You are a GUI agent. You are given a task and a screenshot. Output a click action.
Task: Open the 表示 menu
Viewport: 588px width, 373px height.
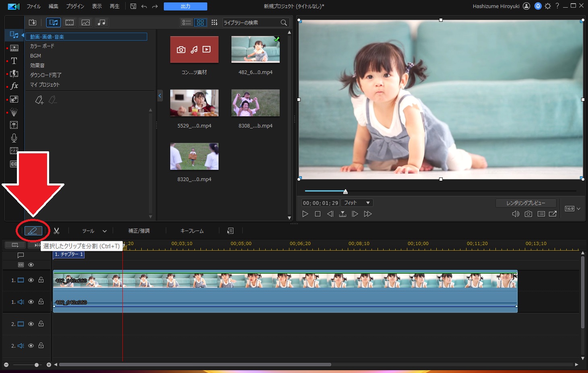tap(97, 6)
